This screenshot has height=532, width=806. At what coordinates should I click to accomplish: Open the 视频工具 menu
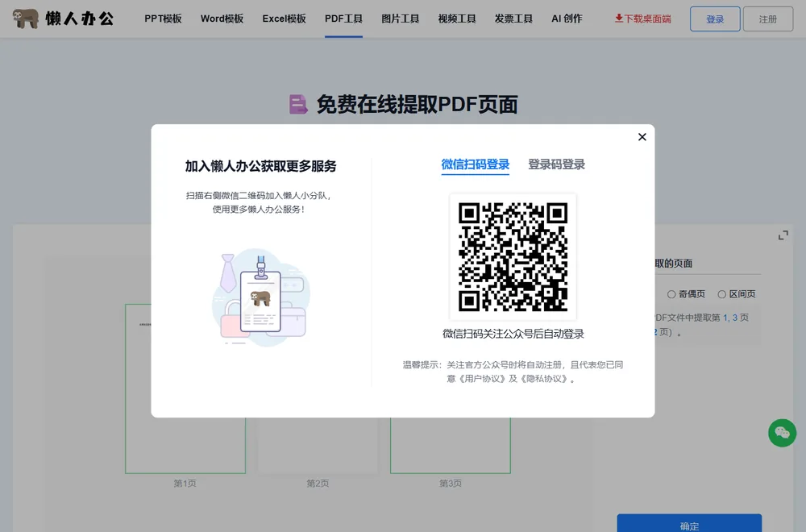point(457,19)
